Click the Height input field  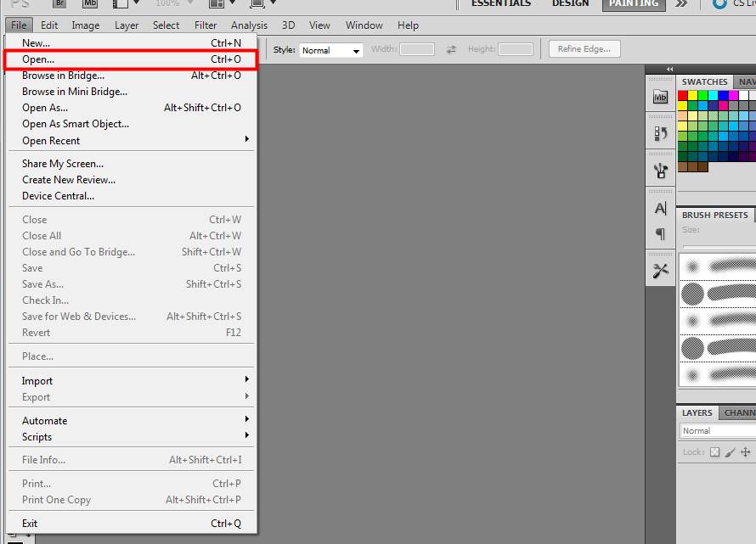pyautogui.click(x=516, y=49)
